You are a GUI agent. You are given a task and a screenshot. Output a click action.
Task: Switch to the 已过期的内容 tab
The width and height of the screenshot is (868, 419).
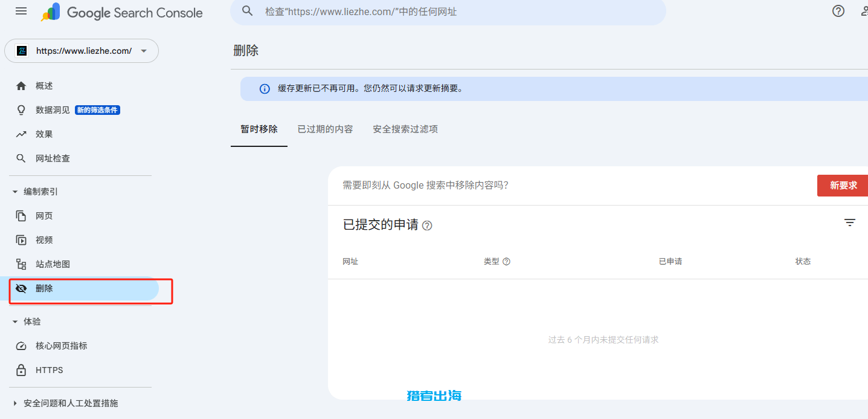coord(324,129)
